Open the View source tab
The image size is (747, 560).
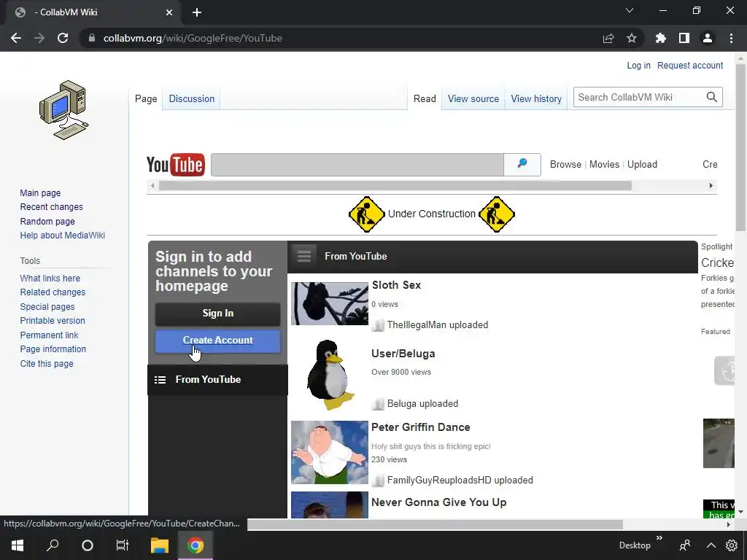473,98
